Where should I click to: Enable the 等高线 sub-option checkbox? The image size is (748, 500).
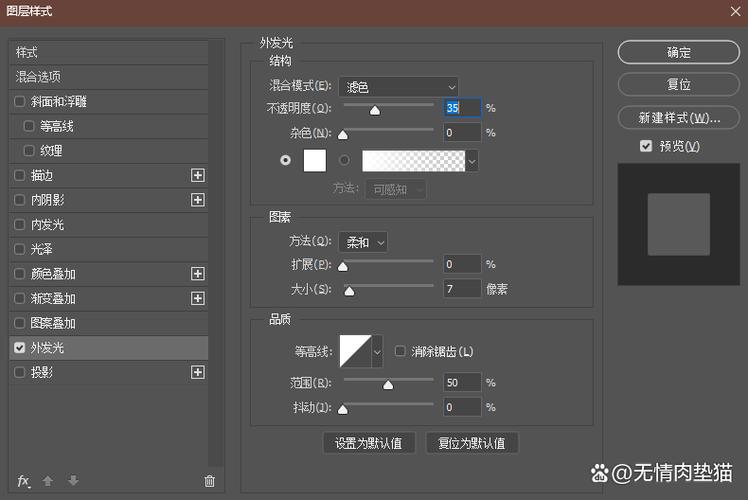coord(29,126)
